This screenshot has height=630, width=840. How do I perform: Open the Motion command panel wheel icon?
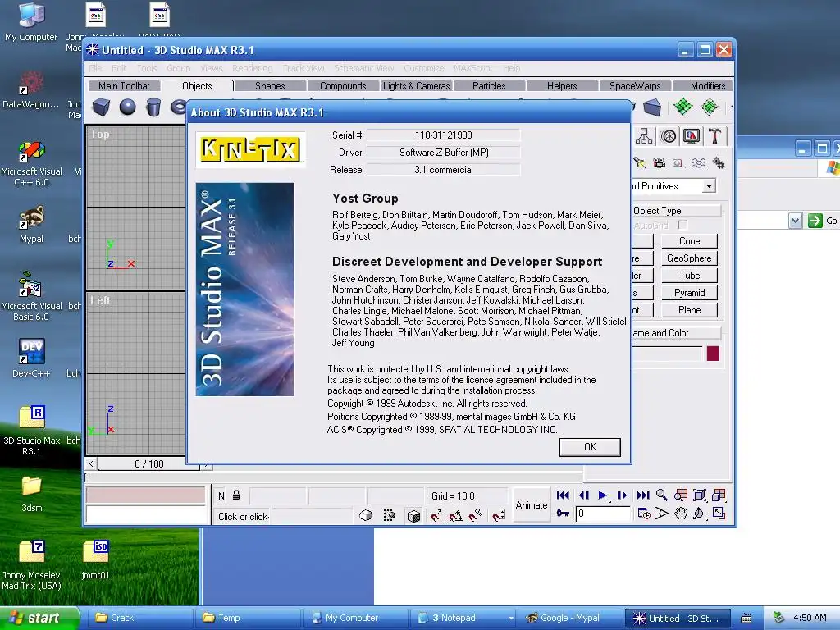coord(668,137)
